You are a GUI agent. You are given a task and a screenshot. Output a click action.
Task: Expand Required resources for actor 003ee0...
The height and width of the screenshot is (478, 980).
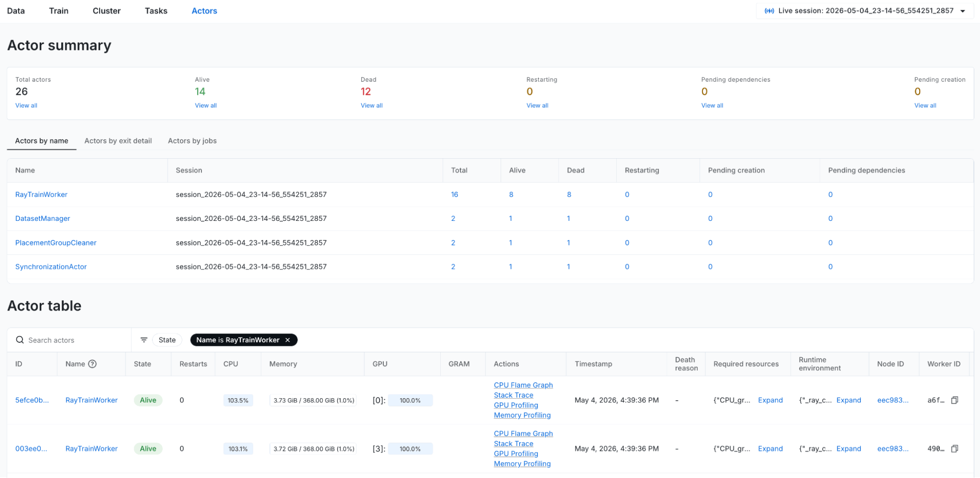pos(770,449)
